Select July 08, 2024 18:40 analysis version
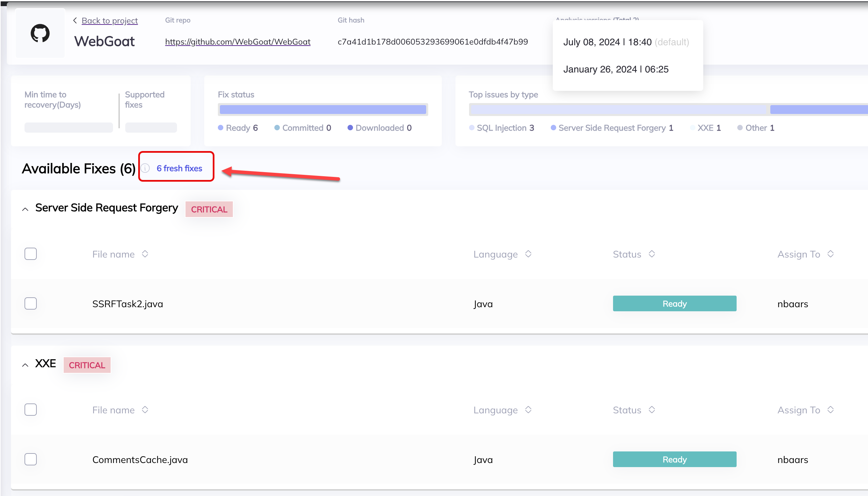The width and height of the screenshot is (868, 496). [x=607, y=42]
